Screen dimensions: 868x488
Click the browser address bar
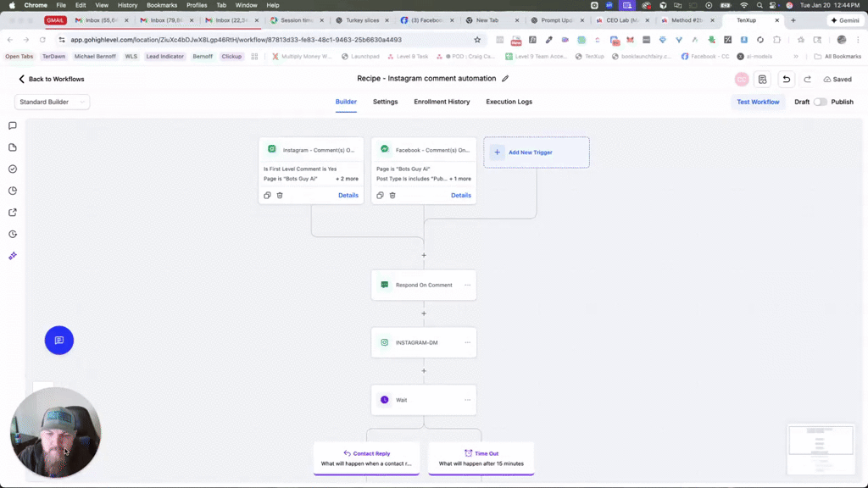254,39
